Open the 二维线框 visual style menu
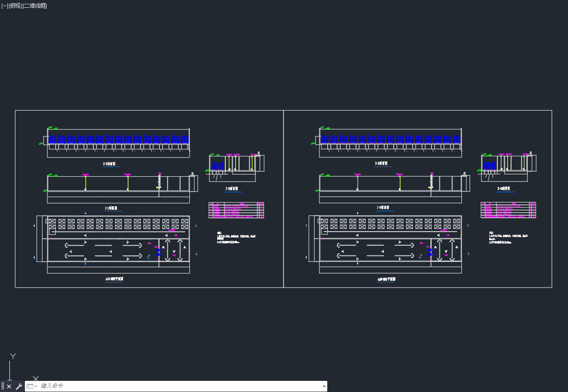Image resolution: width=568 pixels, height=392 pixels. coord(35,6)
